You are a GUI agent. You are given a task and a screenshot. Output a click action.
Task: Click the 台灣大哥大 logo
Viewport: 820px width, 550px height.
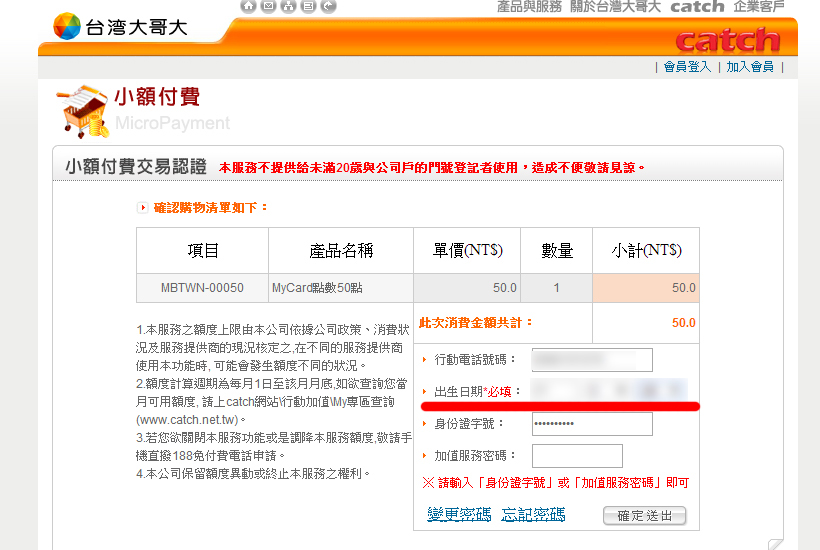pos(120,26)
